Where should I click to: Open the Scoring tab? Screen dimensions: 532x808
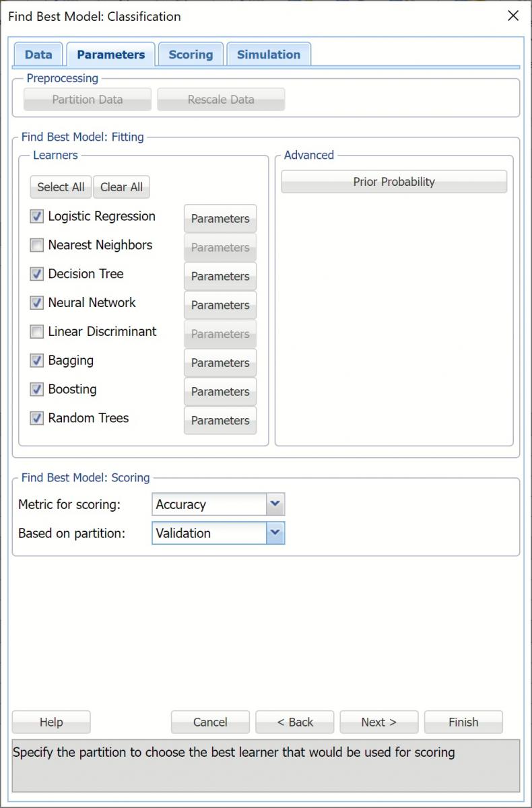coord(191,55)
